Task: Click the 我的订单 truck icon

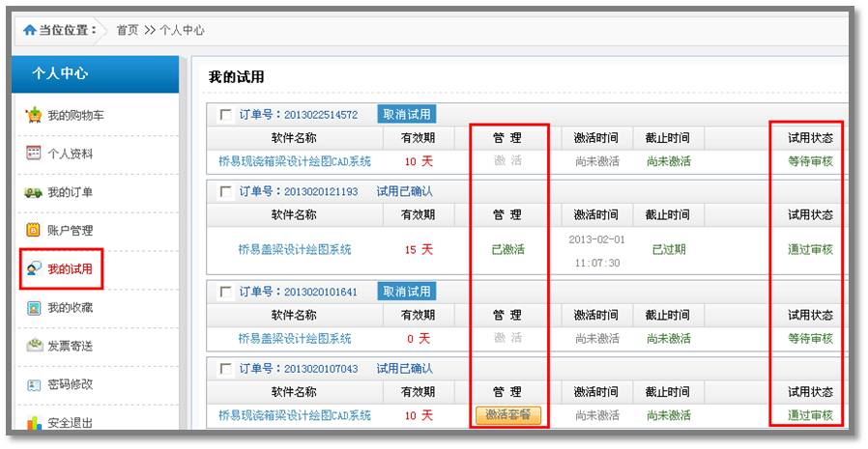Action: click(x=34, y=192)
